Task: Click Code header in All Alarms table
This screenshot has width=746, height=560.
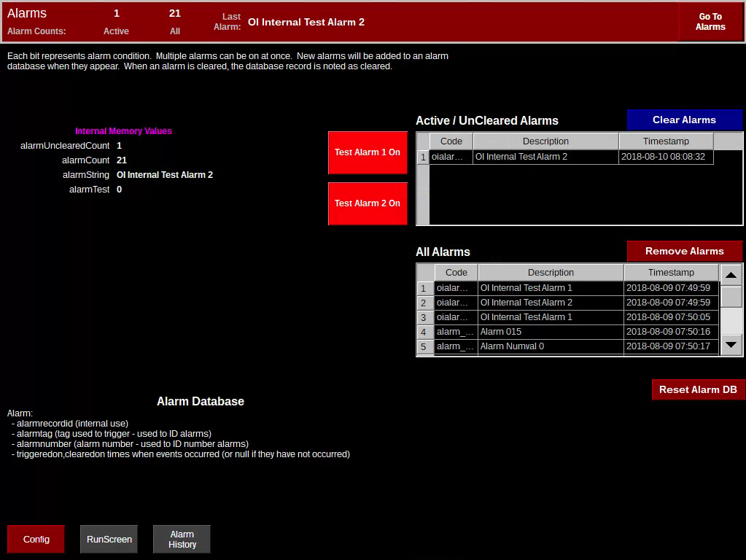Action: tap(456, 273)
